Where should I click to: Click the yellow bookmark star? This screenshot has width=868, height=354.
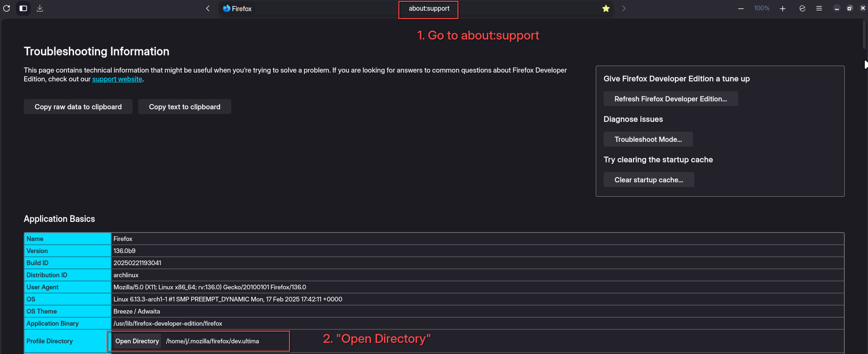click(x=606, y=8)
